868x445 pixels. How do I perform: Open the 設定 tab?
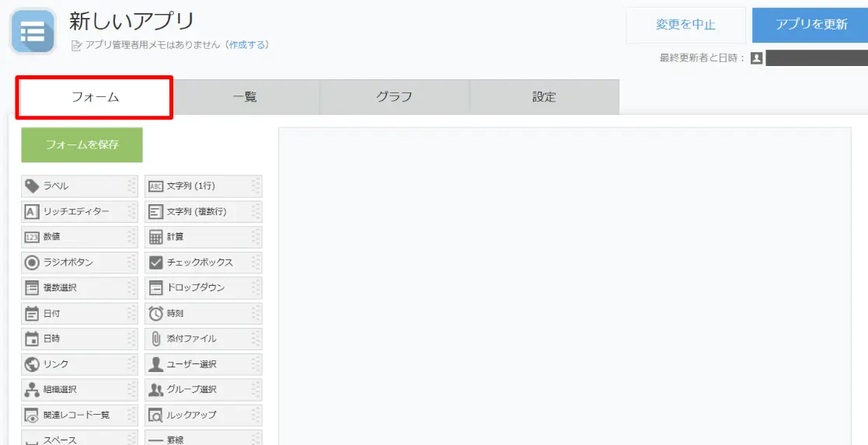[544, 97]
